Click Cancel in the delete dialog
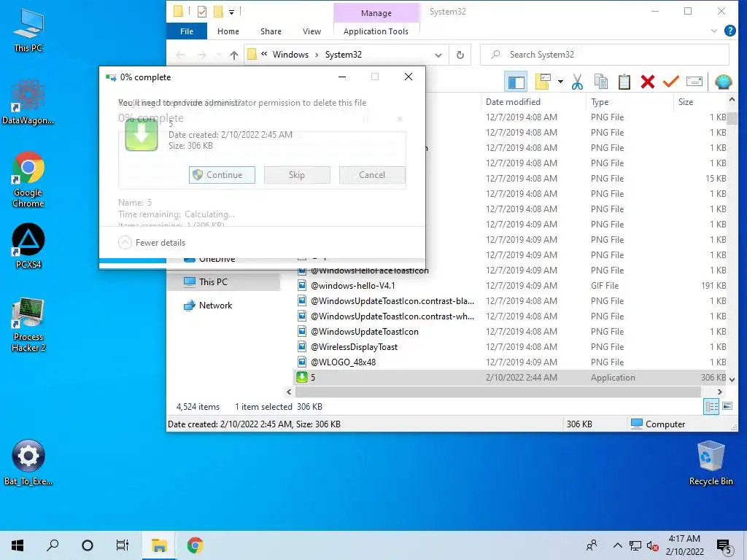Image resolution: width=747 pixels, height=560 pixels. coord(372,175)
